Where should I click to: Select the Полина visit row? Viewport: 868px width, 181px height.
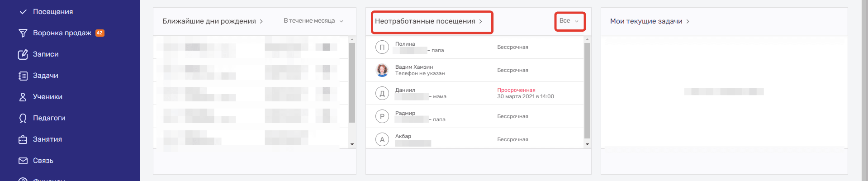tap(474, 47)
